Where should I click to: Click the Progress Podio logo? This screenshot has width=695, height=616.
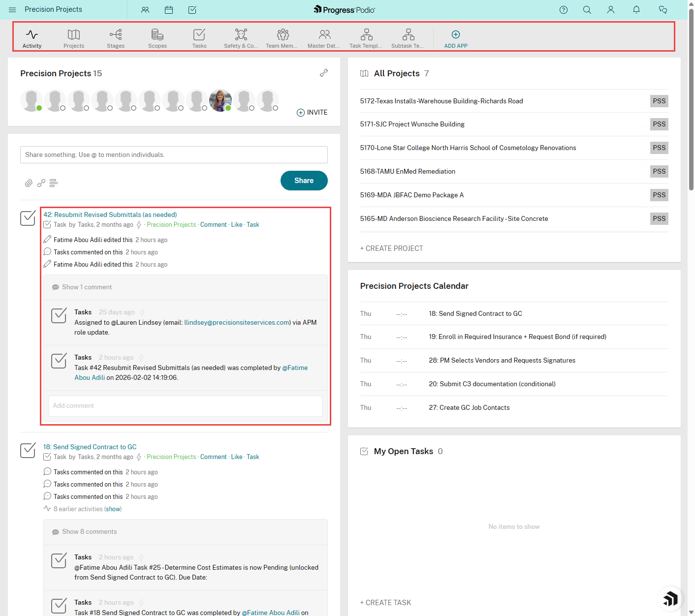point(344,10)
